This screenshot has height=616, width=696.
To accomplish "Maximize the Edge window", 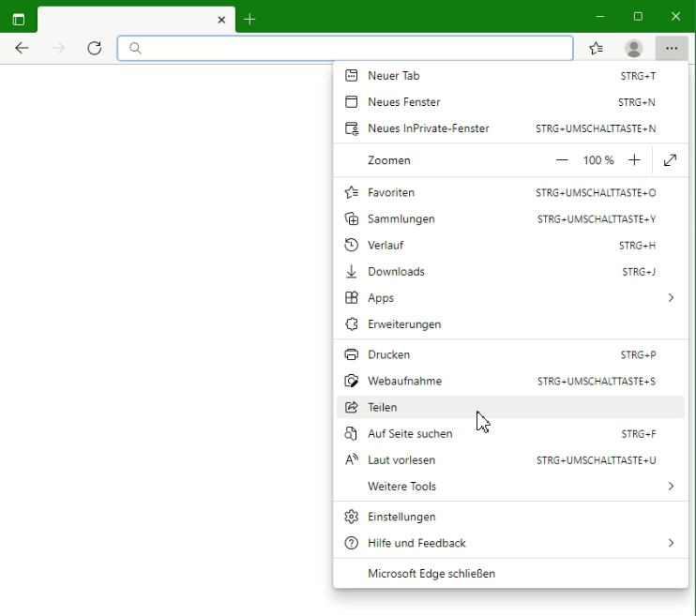I will click(638, 17).
